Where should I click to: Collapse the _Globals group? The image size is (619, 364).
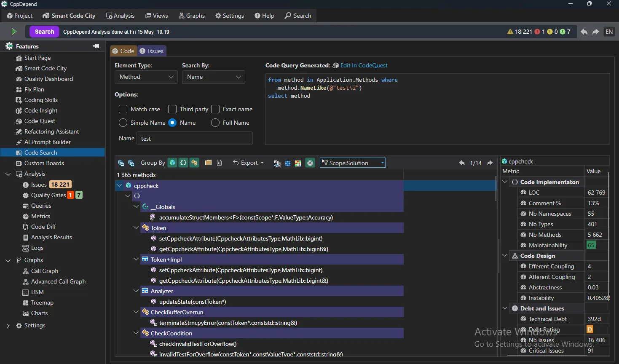pyautogui.click(x=136, y=206)
